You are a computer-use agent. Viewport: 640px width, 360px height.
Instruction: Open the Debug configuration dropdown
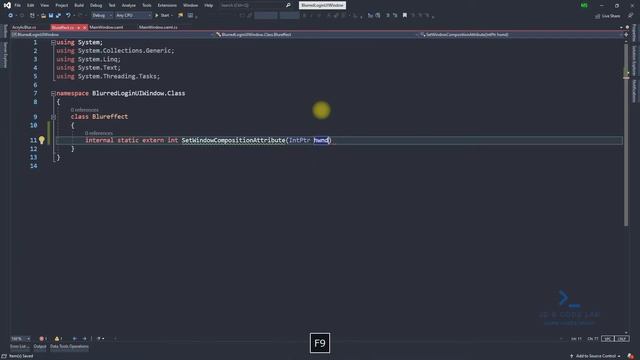click(x=102, y=16)
